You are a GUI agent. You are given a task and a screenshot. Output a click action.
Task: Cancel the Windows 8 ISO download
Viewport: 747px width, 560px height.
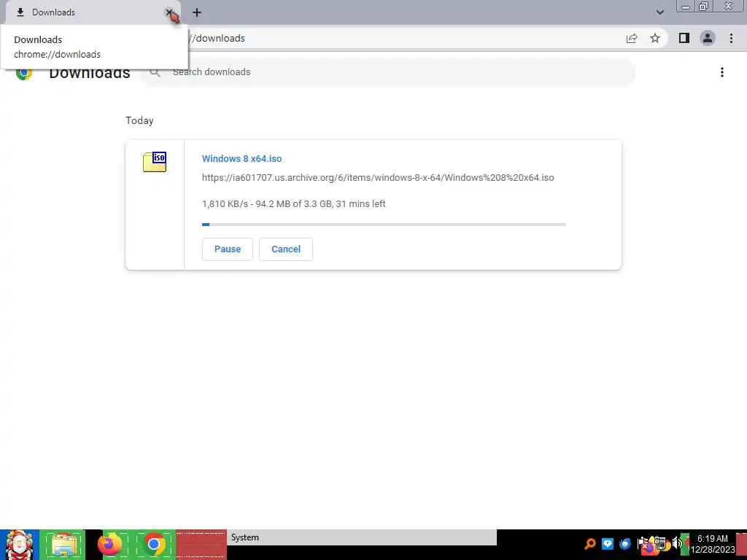point(286,249)
